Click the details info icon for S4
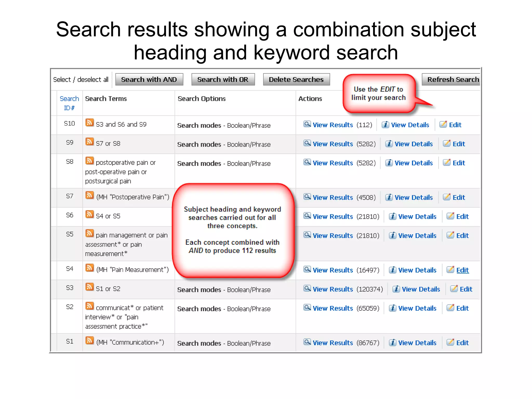532x399 pixels. tap(393, 270)
